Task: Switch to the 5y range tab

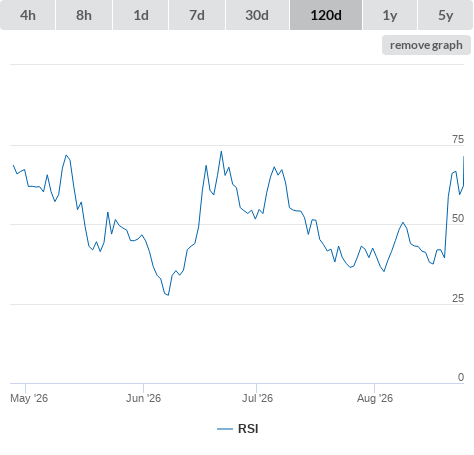Action: (x=445, y=15)
